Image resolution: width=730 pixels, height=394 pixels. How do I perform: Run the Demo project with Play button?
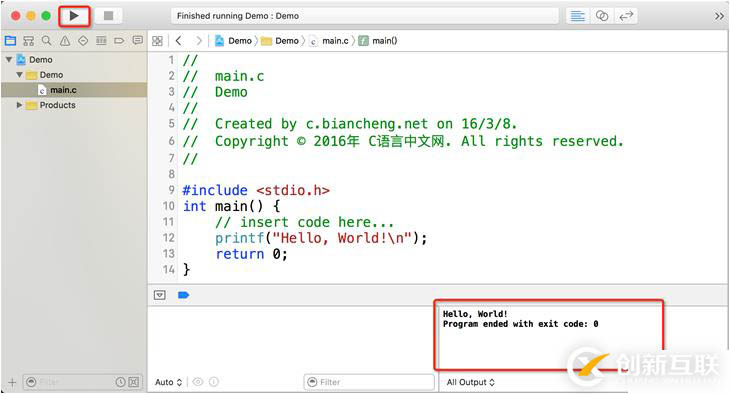point(74,16)
